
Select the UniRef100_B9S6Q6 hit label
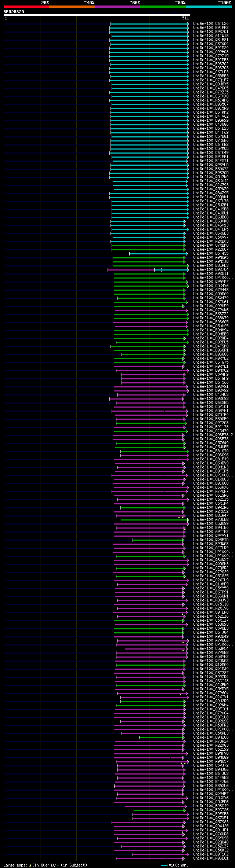tap(211, 354)
